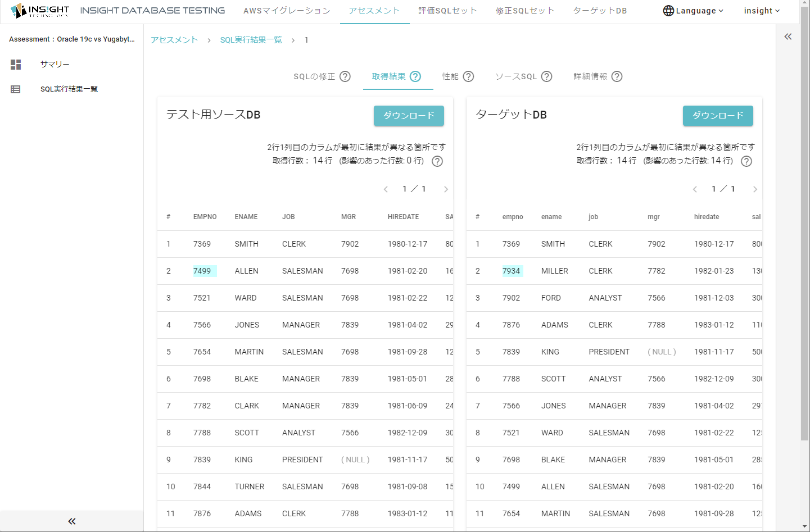810x532 pixels.
Task: Follow the アセスメント breadcrumb link
Action: click(x=174, y=40)
